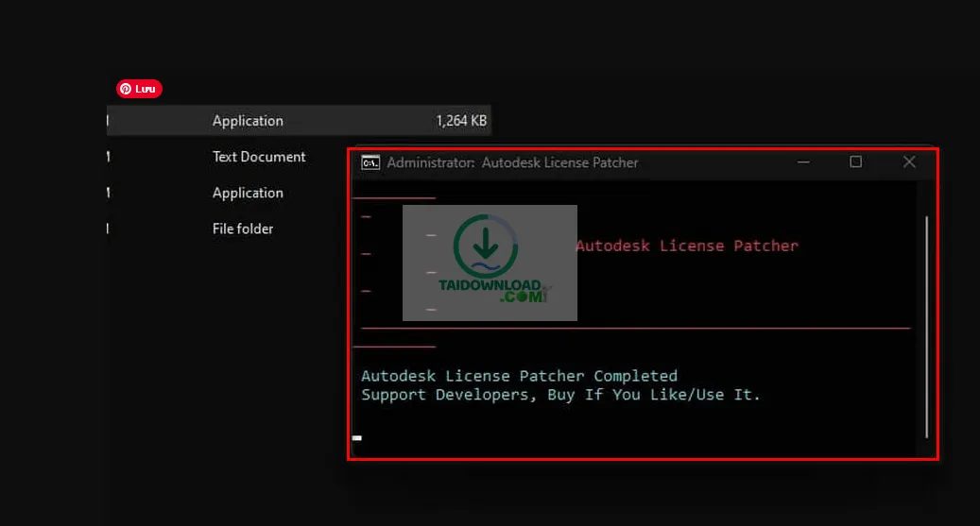Open the command prompt icon in the title bar
This screenshot has width=980, height=526.
click(370, 162)
